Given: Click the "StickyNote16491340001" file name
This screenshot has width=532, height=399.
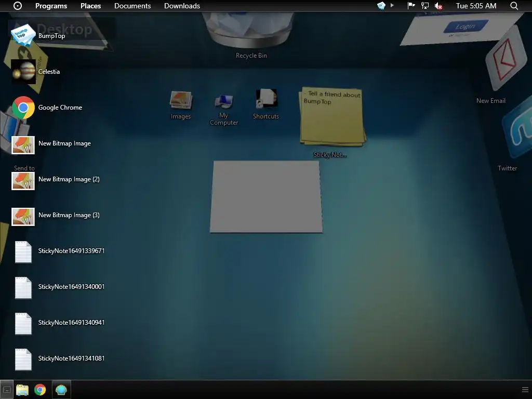Looking at the screenshot, I should pyautogui.click(x=71, y=287).
